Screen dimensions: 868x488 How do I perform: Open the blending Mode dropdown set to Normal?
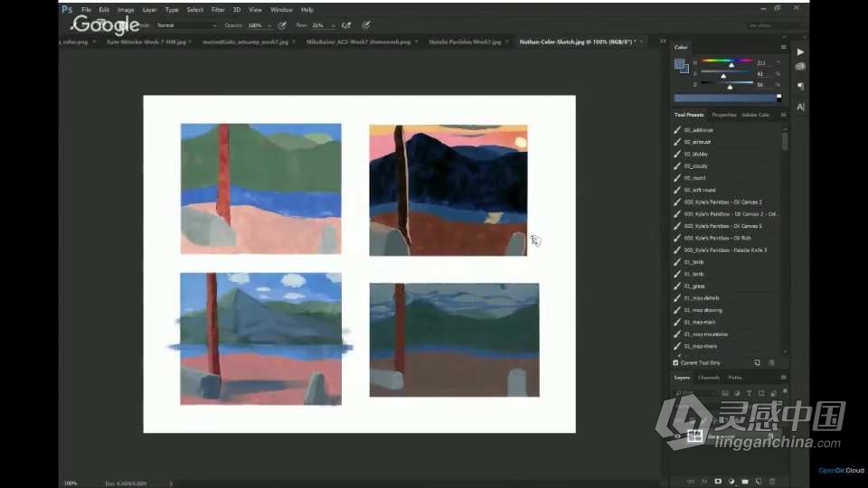[186, 25]
